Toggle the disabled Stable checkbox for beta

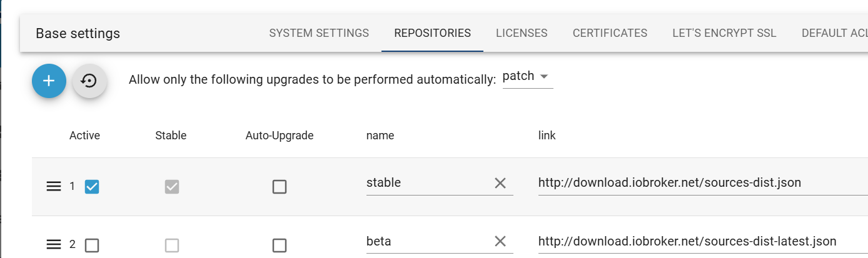[x=171, y=245]
